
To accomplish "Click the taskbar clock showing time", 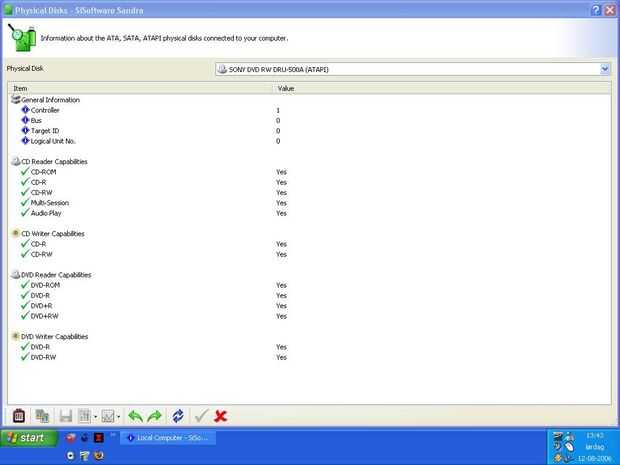I will [x=594, y=436].
